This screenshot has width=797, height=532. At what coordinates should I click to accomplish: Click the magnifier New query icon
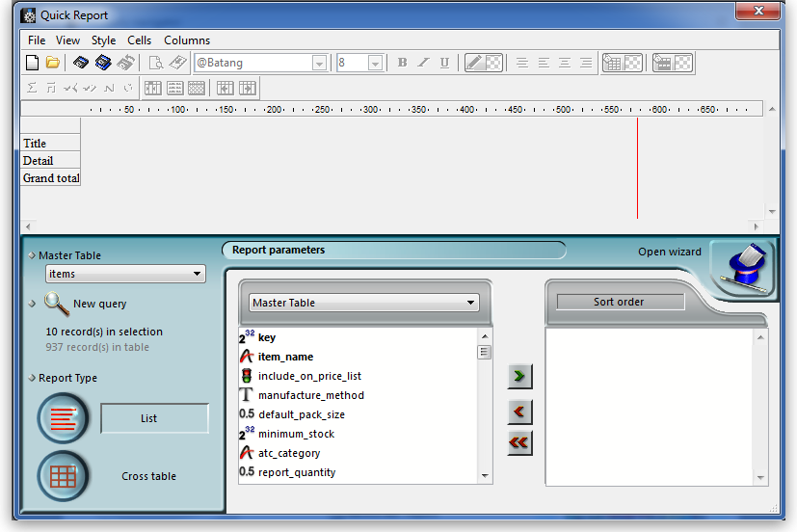(x=57, y=304)
